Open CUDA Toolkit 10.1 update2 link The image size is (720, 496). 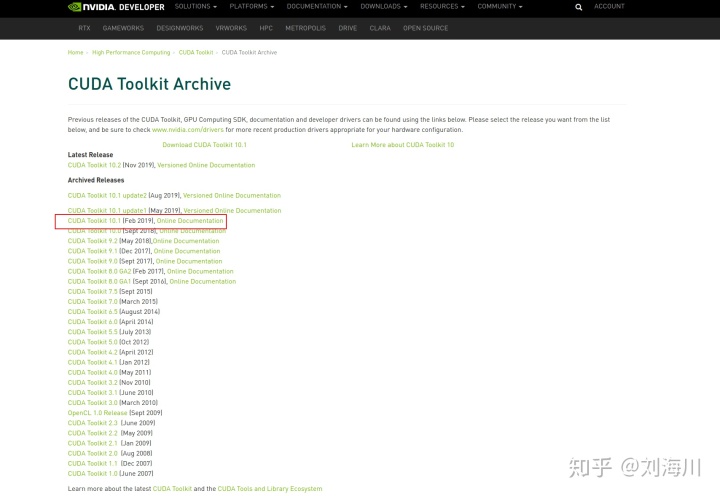pos(107,195)
